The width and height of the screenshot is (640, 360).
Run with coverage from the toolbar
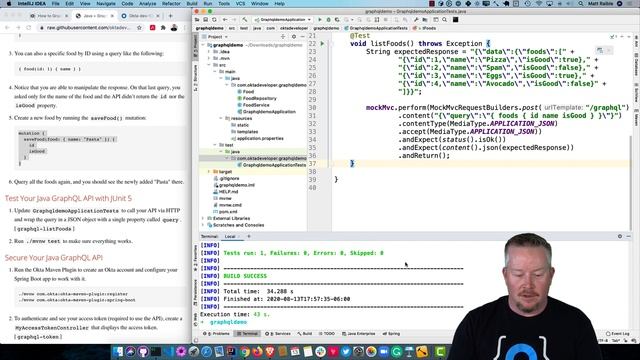point(337,20)
